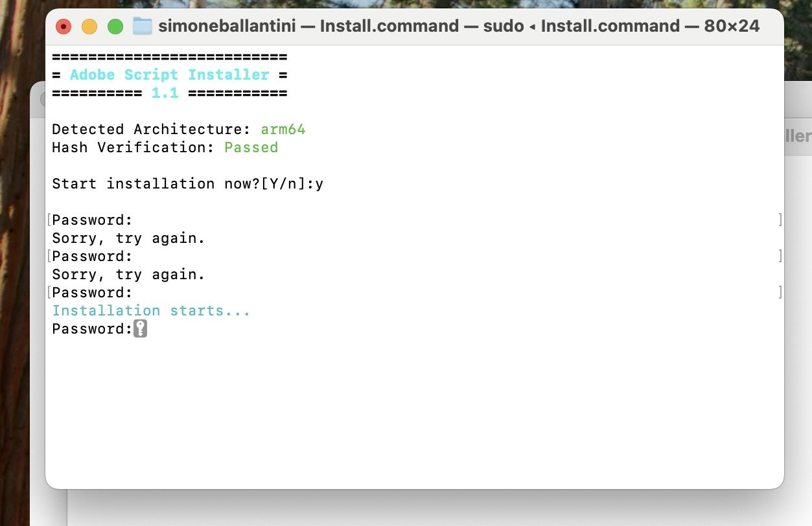Click the 'Passed' hash verification result

click(251, 147)
